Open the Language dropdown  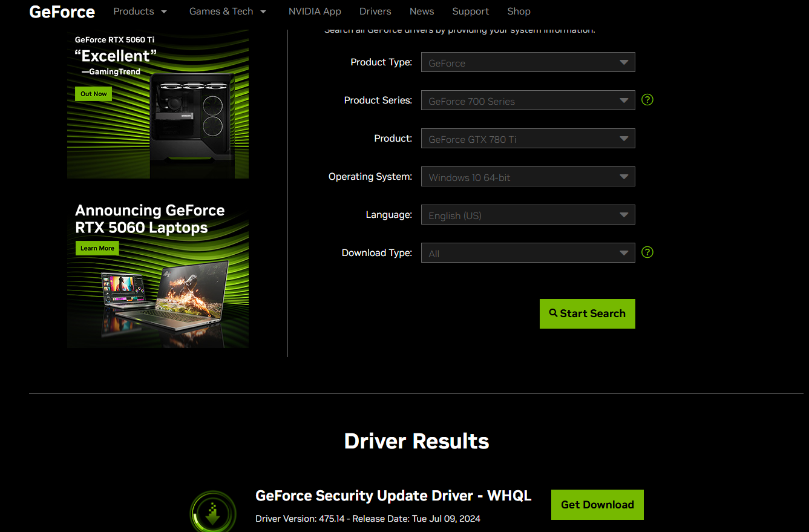528,215
